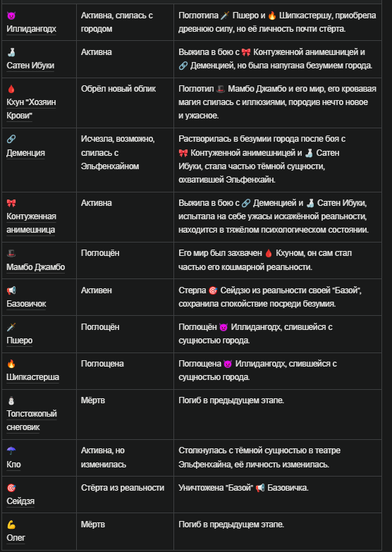Viewport: 392px width, 552px height.
Task: Open the Шипкастерша underlined name link
Action: coord(32,377)
